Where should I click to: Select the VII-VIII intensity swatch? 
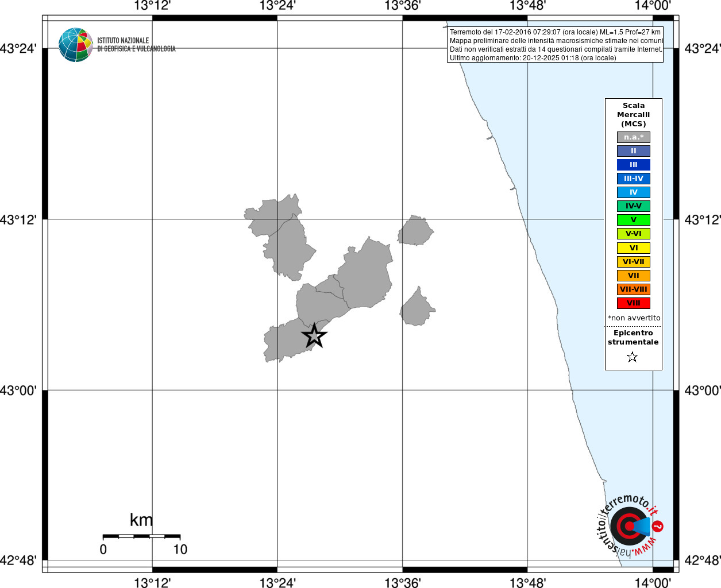(634, 289)
